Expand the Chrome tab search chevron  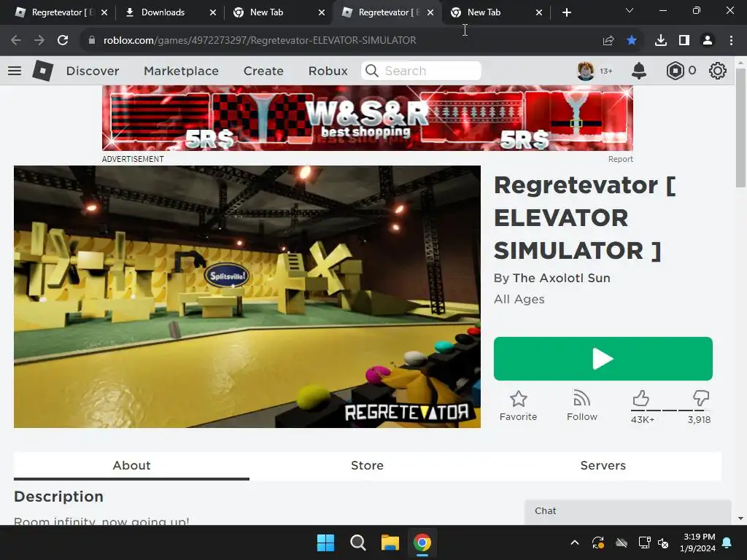(x=630, y=10)
